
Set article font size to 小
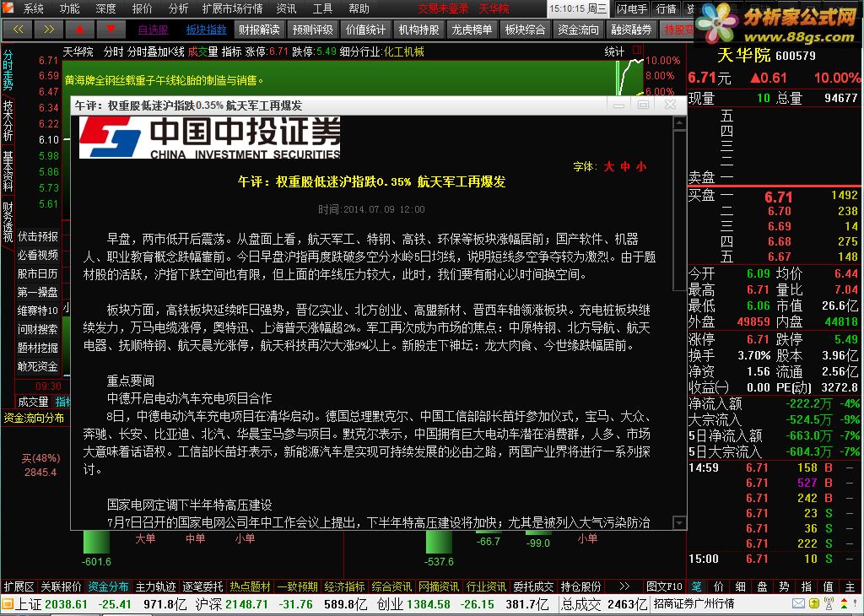(x=641, y=166)
